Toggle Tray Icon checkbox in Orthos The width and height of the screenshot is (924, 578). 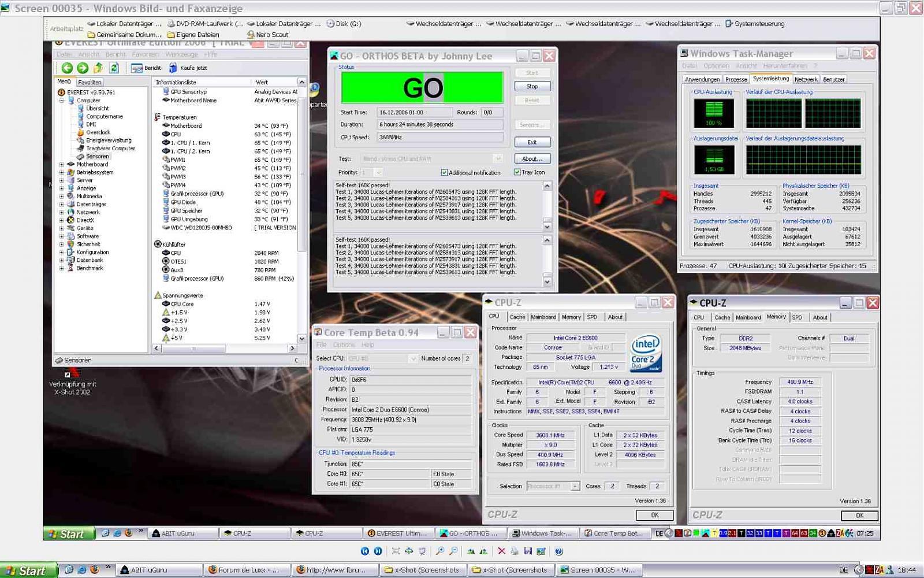tap(517, 172)
